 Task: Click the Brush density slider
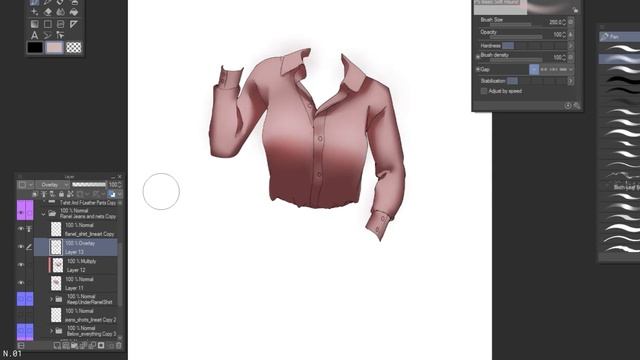point(516,60)
